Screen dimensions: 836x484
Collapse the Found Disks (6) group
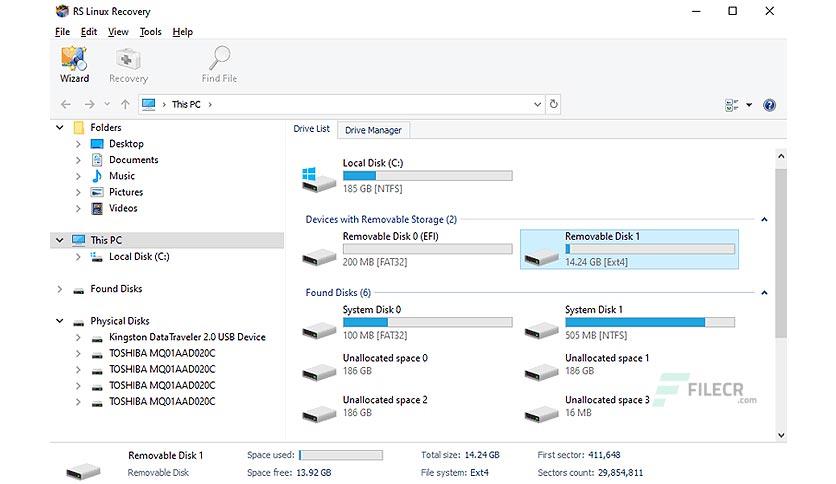(764, 293)
